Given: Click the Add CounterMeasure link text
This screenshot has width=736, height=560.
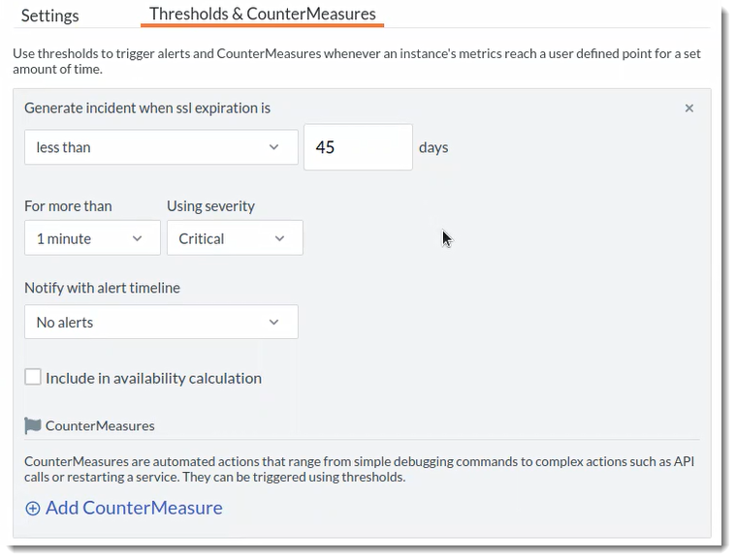Looking at the screenshot, I should (134, 508).
